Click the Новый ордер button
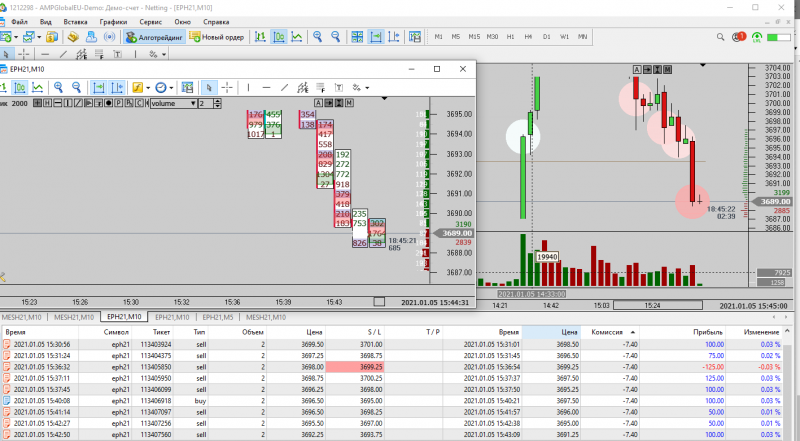The image size is (800, 441). [x=217, y=37]
